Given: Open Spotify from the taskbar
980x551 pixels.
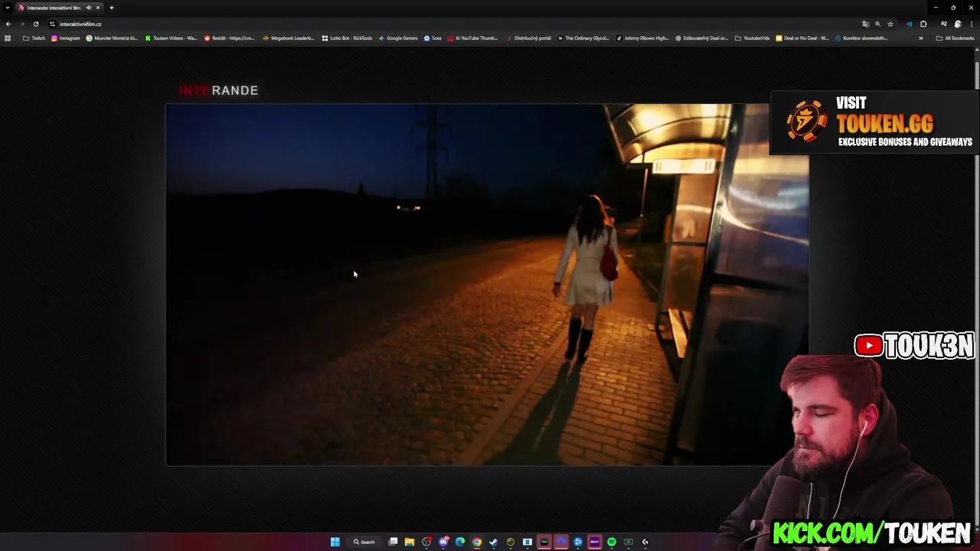Looking at the screenshot, I should point(612,542).
